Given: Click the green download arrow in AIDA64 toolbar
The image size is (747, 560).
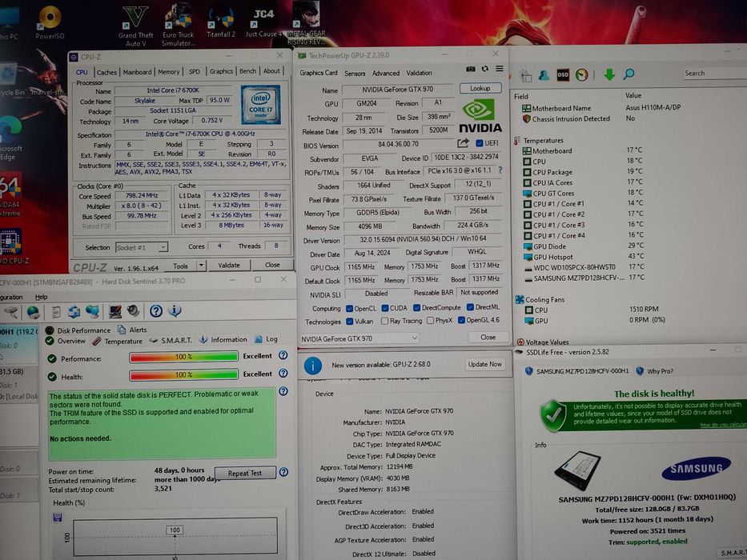Looking at the screenshot, I should (609, 74).
